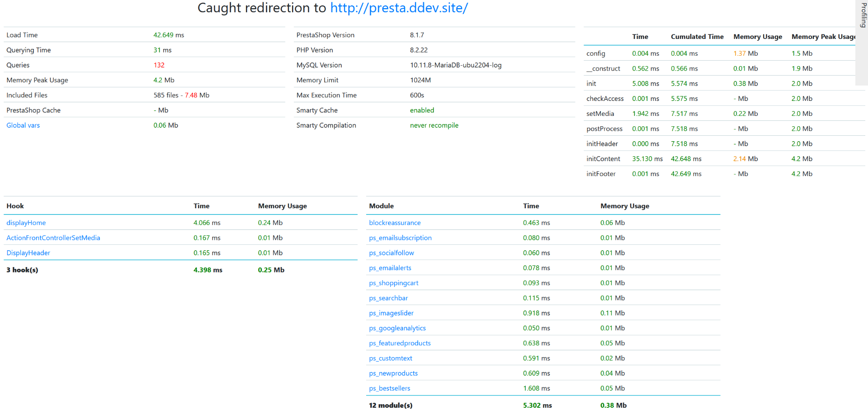
Task: View ps_newproducts module details
Action: 393,373
